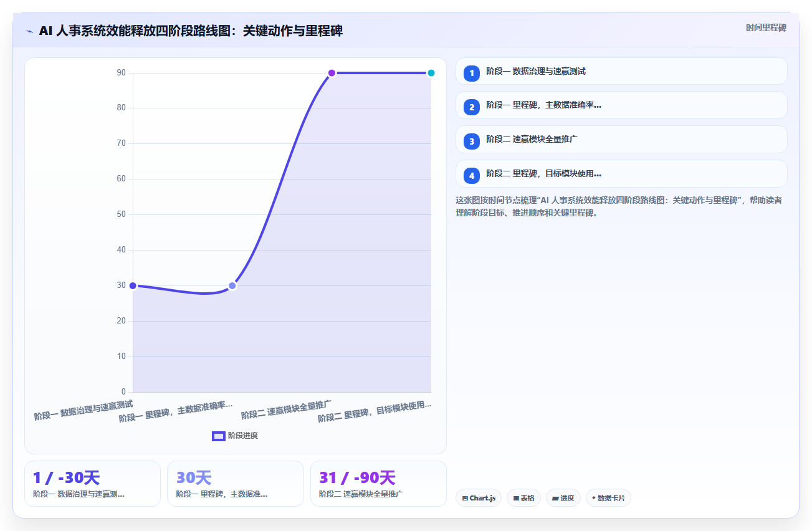Click x-axis label 阶段二 速赢模块全量推广

coord(286,409)
